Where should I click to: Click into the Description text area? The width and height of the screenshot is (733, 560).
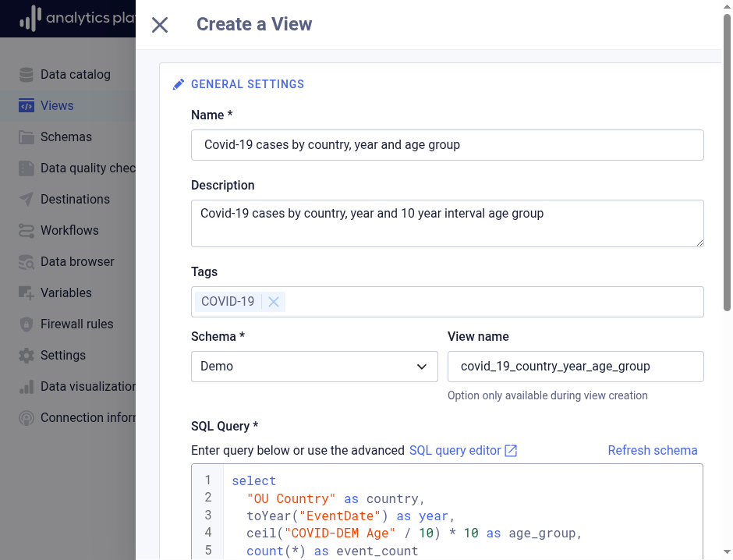(448, 223)
